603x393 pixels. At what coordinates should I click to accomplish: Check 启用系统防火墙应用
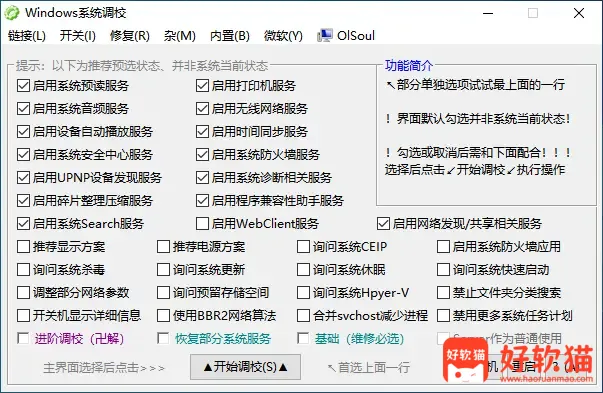point(443,246)
